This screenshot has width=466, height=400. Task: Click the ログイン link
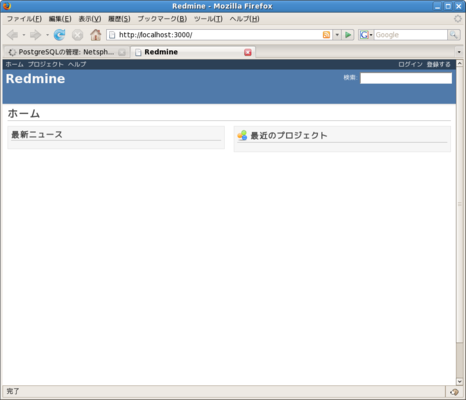pos(410,64)
